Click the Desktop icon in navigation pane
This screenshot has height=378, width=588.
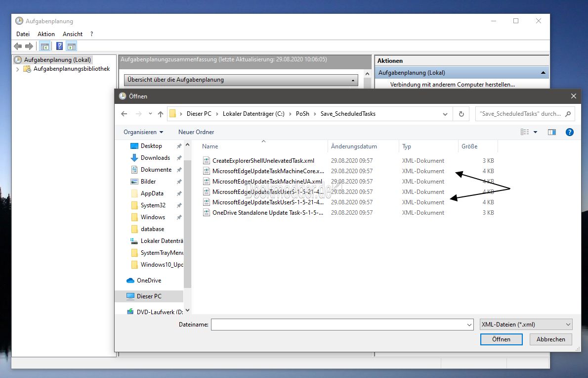click(134, 146)
